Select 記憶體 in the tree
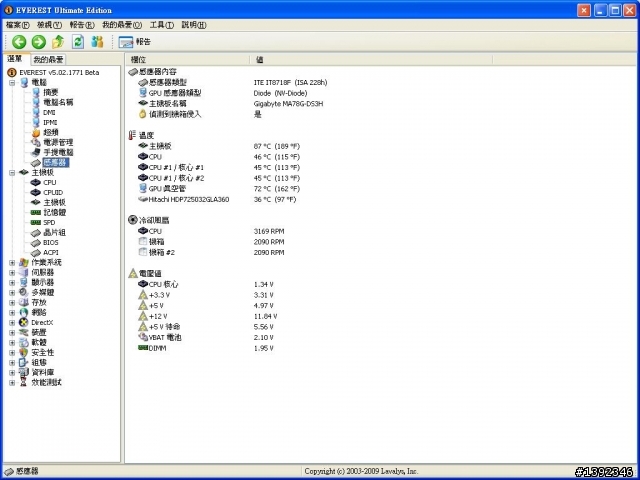Screen dimensions: 640x480 click(x=54, y=213)
